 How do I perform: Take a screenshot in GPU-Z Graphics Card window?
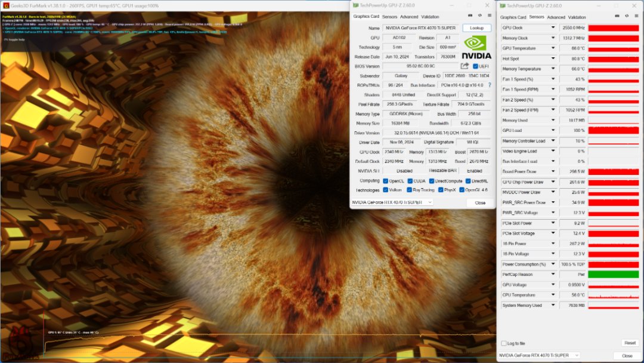[x=470, y=16]
